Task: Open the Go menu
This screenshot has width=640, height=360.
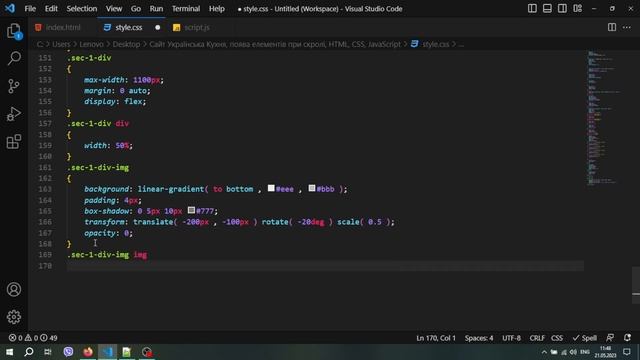Action: tap(136, 9)
